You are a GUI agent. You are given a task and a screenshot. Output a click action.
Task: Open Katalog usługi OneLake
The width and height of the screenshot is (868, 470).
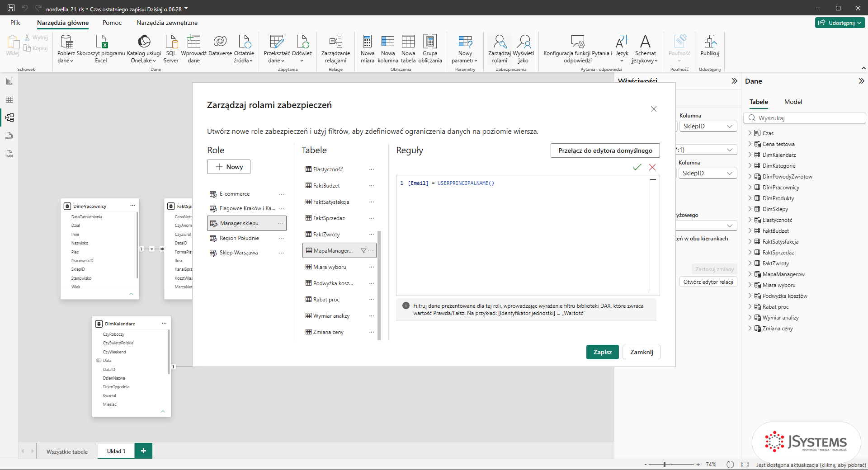(x=144, y=48)
